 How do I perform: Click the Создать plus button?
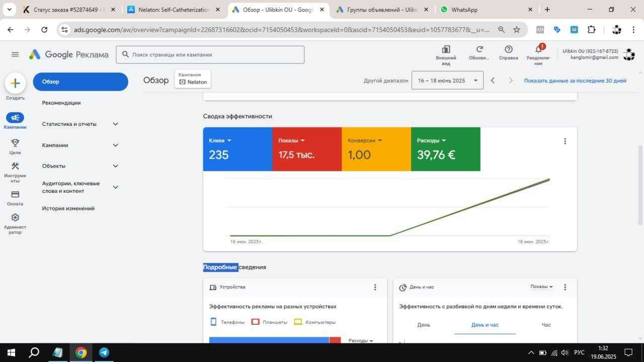tap(15, 83)
